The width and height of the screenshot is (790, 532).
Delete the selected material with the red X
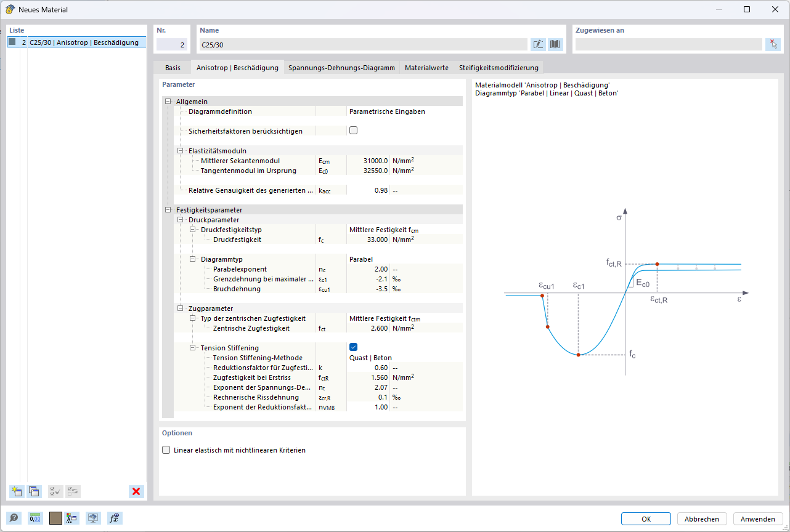136,491
